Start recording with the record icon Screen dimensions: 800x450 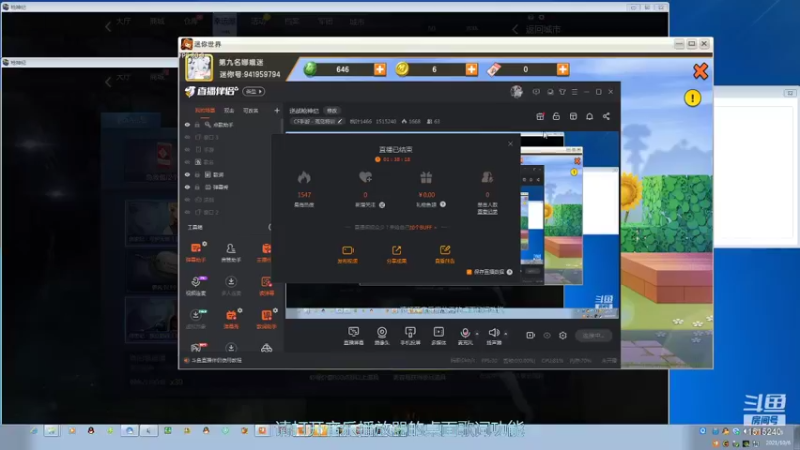coord(531,335)
